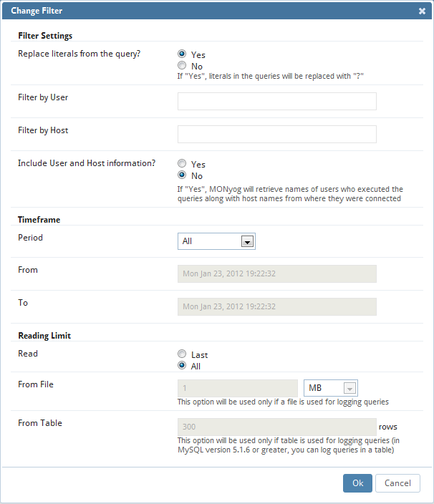The width and height of the screenshot is (434, 504).
Task: Click the From Table rows field
Action: tap(276, 427)
